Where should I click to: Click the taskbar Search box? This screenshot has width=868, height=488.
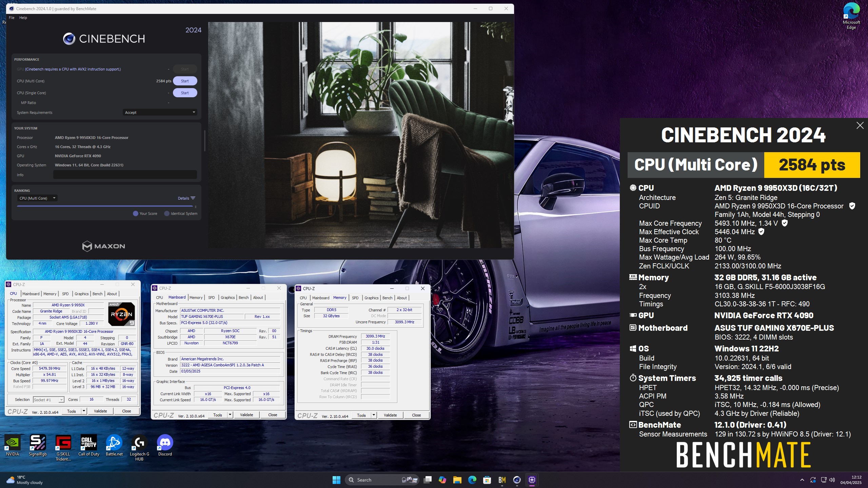(x=382, y=480)
